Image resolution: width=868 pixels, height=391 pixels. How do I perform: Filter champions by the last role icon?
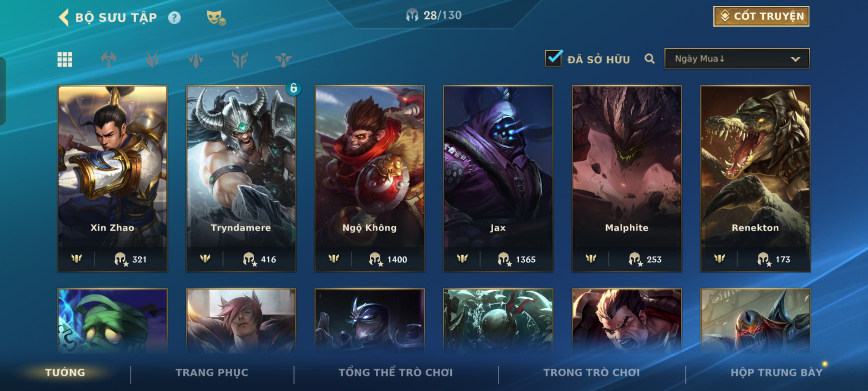(x=283, y=59)
